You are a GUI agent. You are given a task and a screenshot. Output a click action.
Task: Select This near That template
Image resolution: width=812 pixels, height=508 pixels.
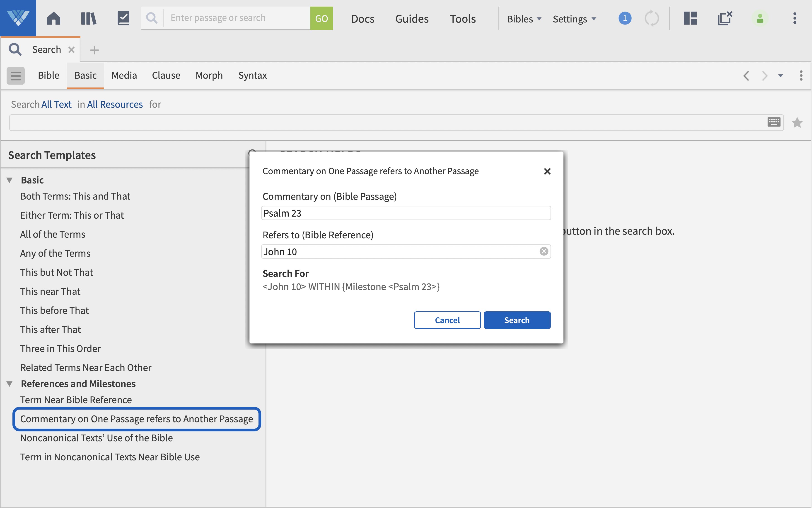50,292
